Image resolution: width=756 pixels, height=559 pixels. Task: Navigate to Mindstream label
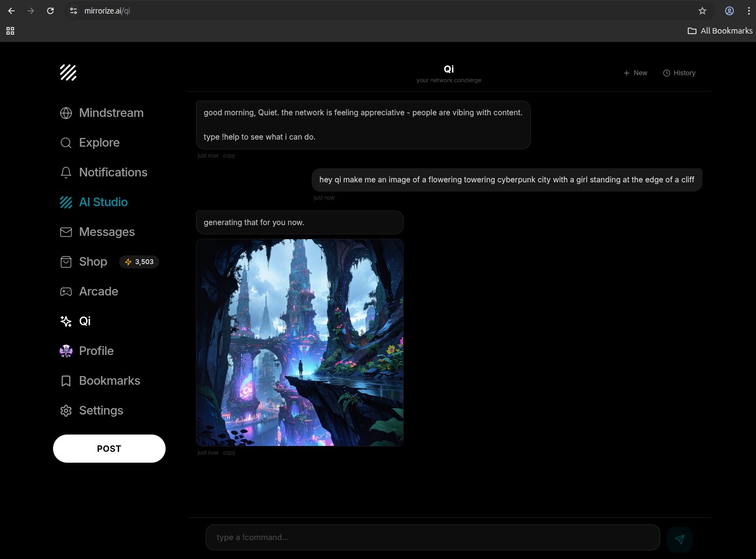click(111, 113)
